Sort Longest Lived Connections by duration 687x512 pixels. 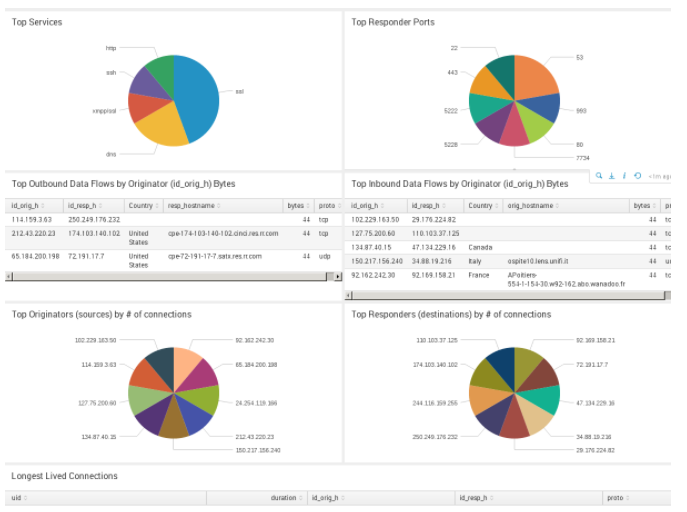click(x=257, y=498)
